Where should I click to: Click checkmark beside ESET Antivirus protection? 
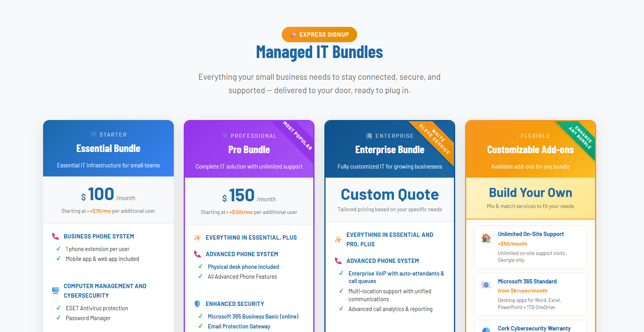pyautogui.click(x=58, y=308)
